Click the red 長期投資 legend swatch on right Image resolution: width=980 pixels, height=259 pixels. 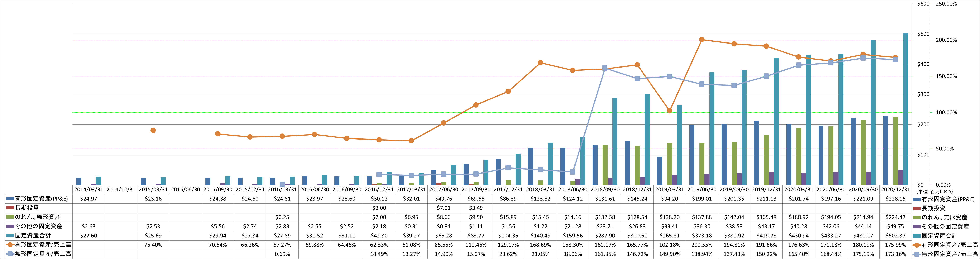(916, 208)
